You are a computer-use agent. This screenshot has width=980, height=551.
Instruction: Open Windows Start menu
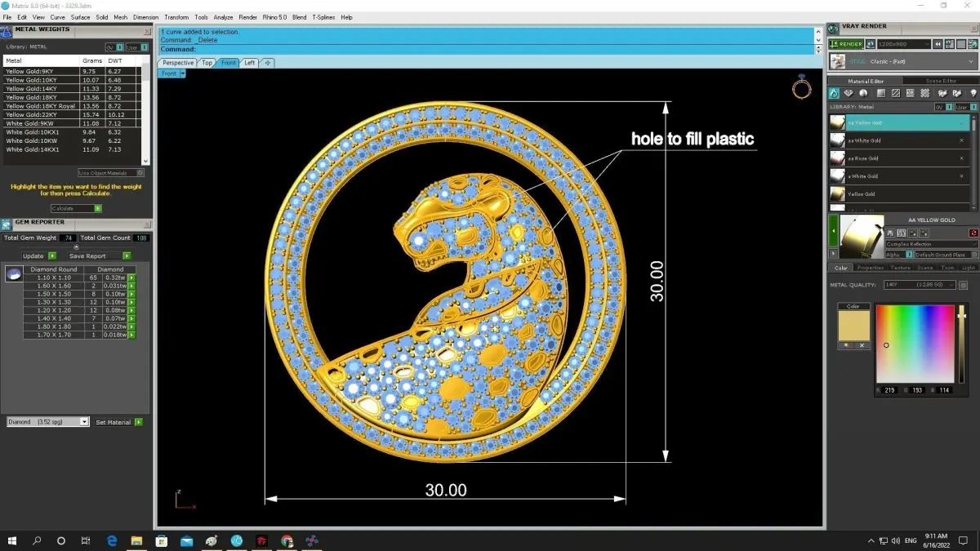12,540
